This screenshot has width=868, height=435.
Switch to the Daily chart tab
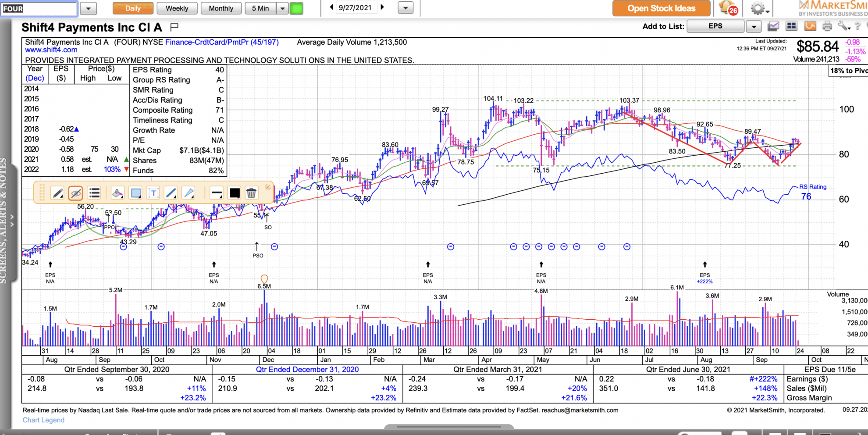[133, 8]
